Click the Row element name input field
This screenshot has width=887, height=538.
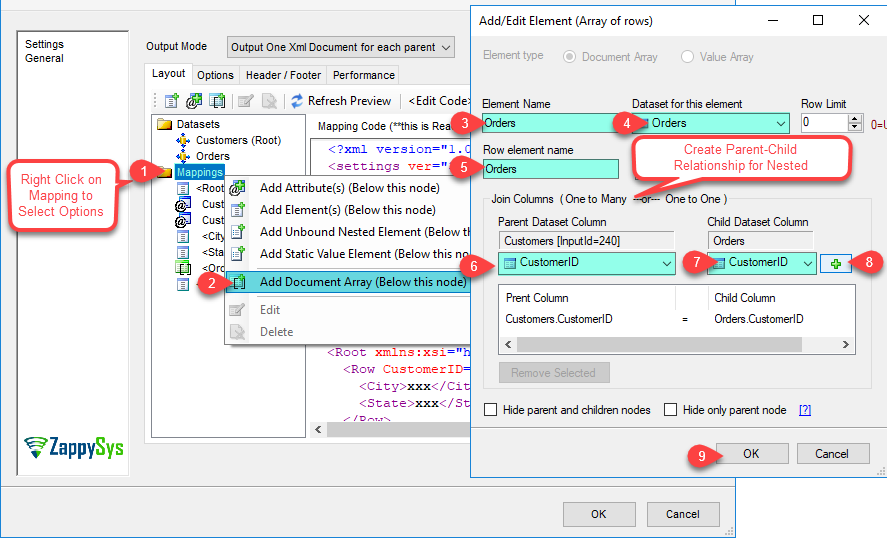pos(550,169)
